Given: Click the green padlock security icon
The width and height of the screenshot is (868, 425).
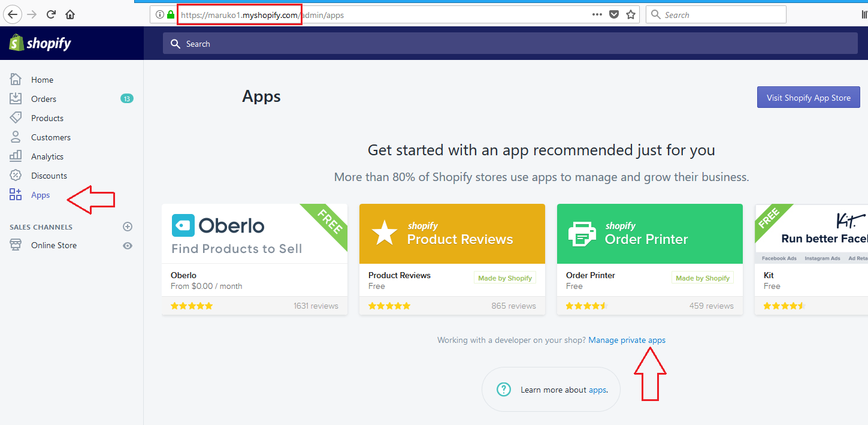Looking at the screenshot, I should (171, 14).
